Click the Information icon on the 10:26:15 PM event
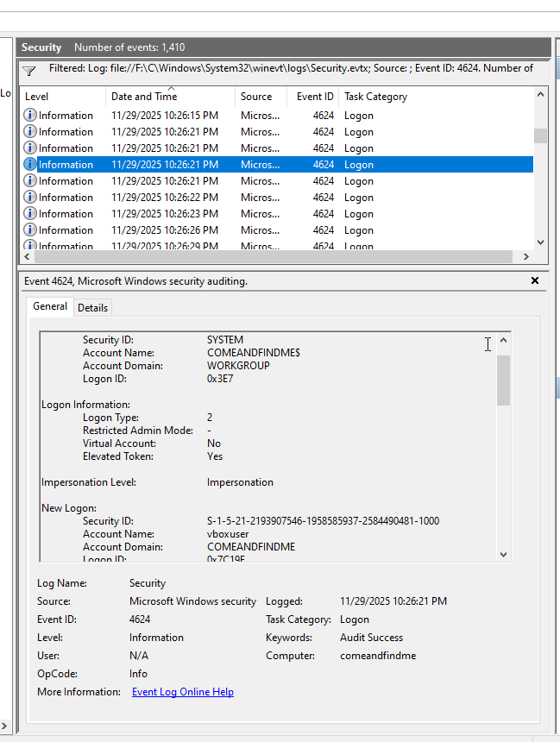560x742 pixels. tap(30, 116)
